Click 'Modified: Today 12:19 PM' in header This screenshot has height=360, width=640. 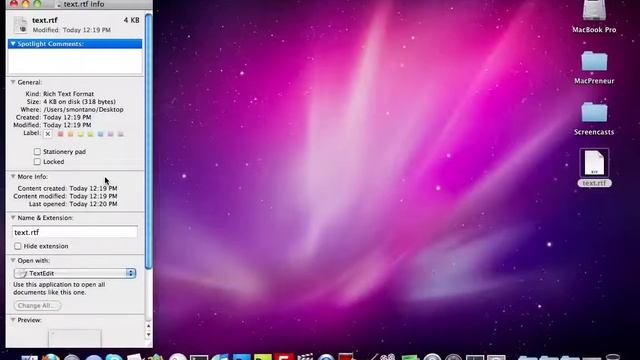point(71,30)
